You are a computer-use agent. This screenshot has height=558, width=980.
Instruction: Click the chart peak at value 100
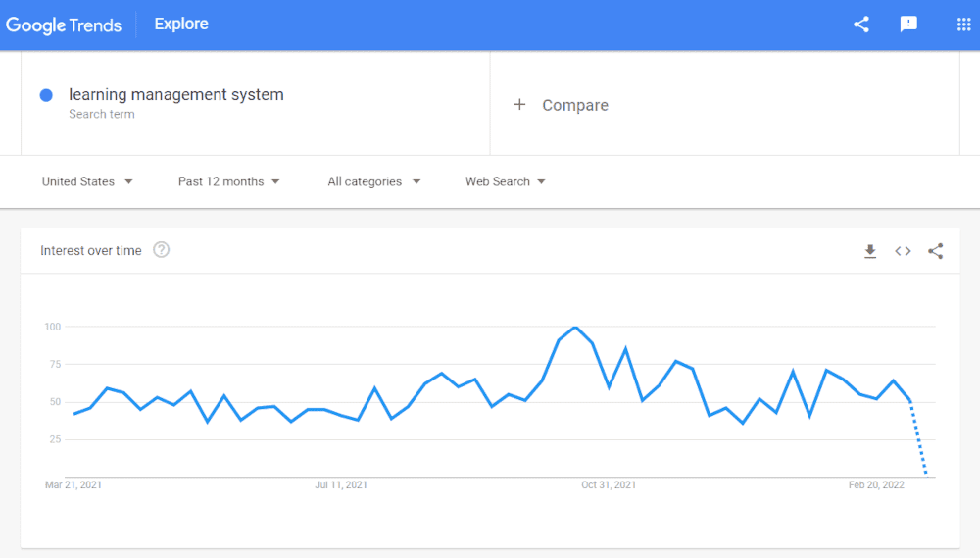point(575,328)
